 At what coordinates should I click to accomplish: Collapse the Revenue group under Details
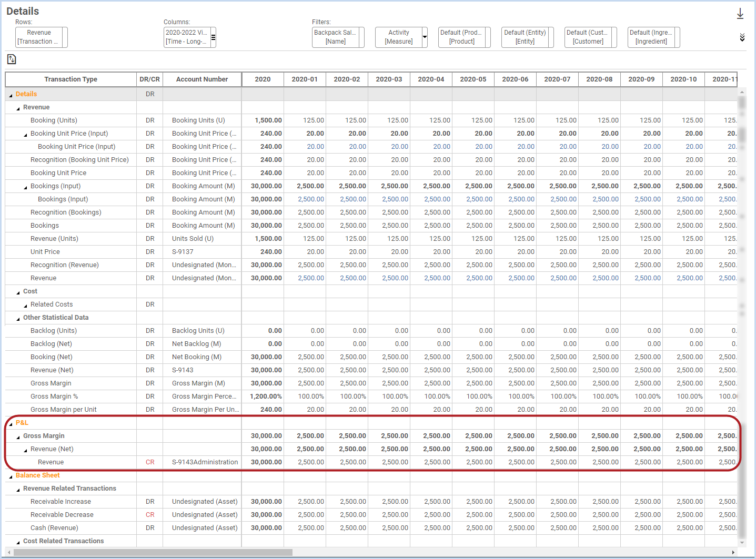click(x=18, y=108)
